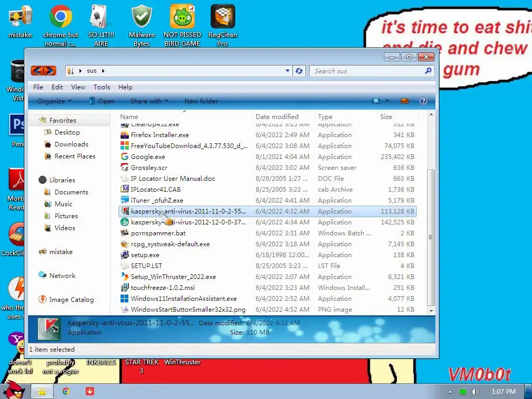Expand the Organize dropdown menu
The height and width of the screenshot is (399, 532).
click(54, 101)
